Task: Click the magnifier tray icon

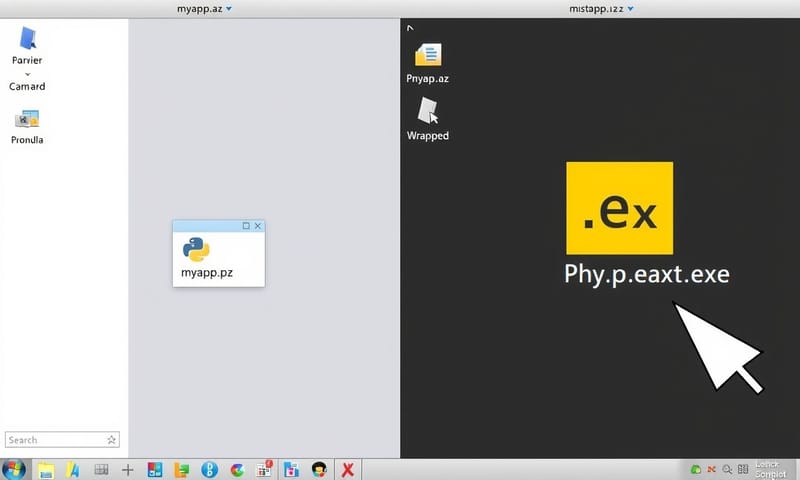Action: [727, 469]
